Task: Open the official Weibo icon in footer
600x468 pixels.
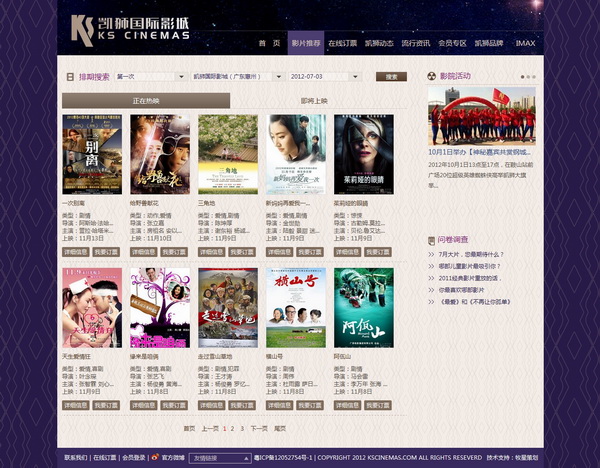Action: 155,457
